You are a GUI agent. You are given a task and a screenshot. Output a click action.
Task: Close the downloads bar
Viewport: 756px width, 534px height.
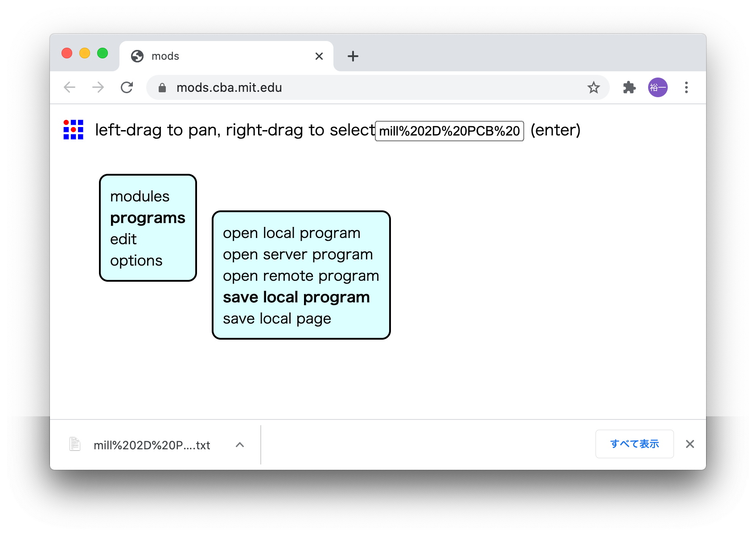(690, 444)
